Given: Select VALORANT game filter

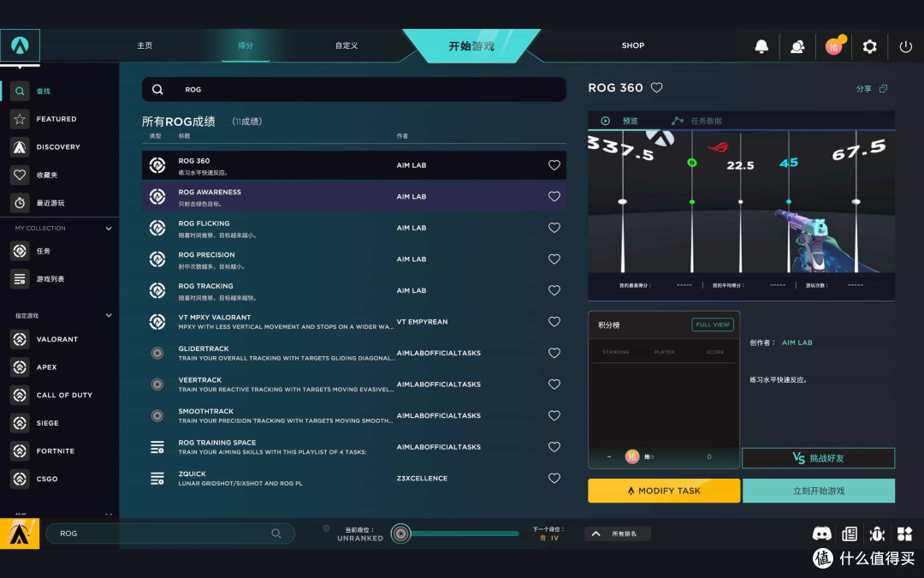Looking at the screenshot, I should [x=60, y=339].
